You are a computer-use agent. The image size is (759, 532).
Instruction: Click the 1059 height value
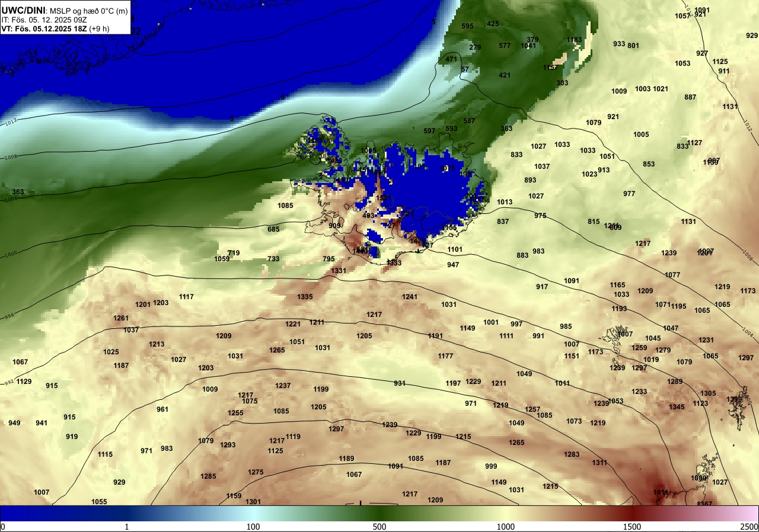point(222,259)
